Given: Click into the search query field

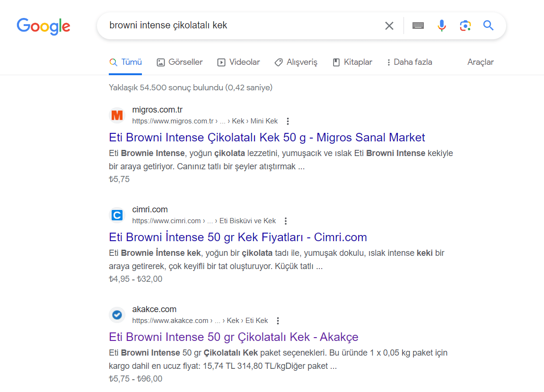Looking at the screenshot, I should [x=237, y=26].
